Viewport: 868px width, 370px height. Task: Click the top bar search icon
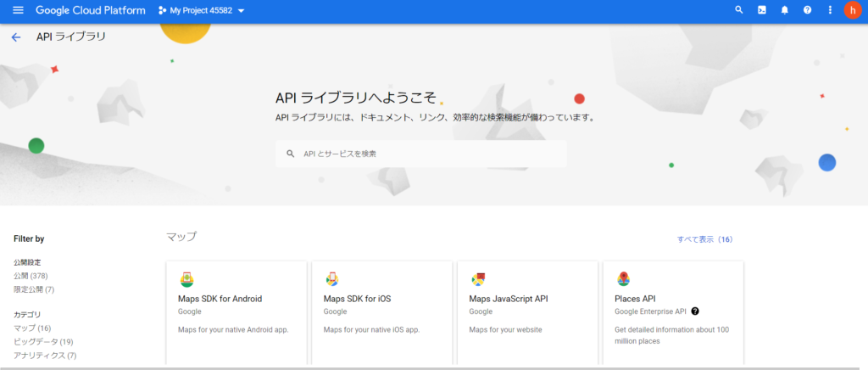click(x=738, y=10)
